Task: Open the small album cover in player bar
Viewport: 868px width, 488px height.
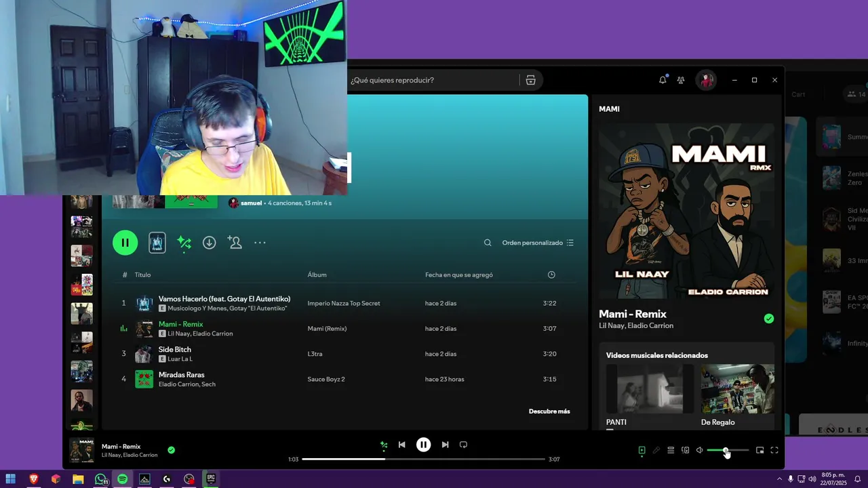Action: 81,451
